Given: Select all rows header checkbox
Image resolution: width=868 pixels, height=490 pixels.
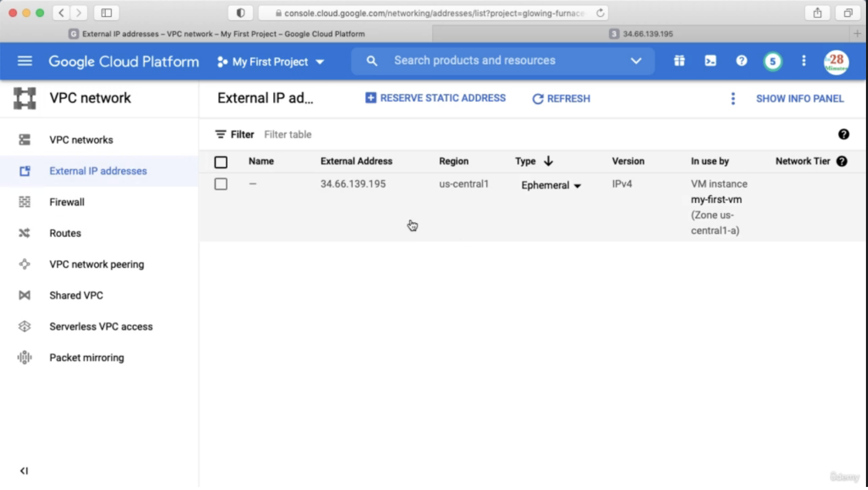Looking at the screenshot, I should (x=221, y=162).
